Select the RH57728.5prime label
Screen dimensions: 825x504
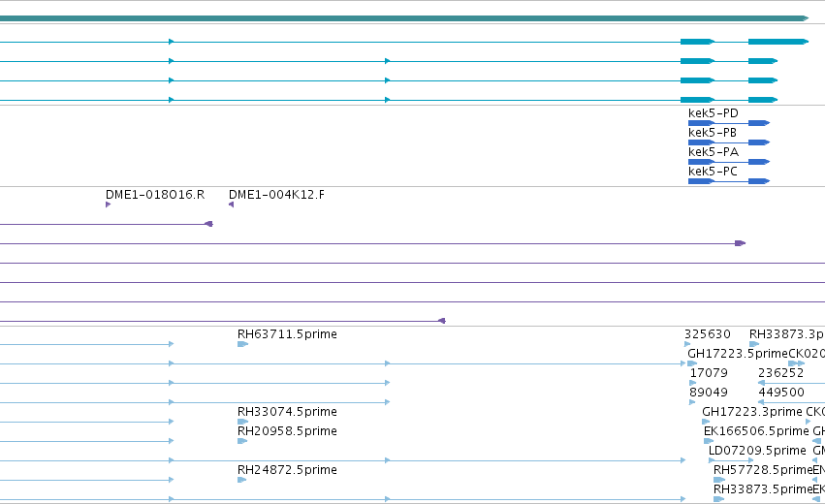coord(763,470)
